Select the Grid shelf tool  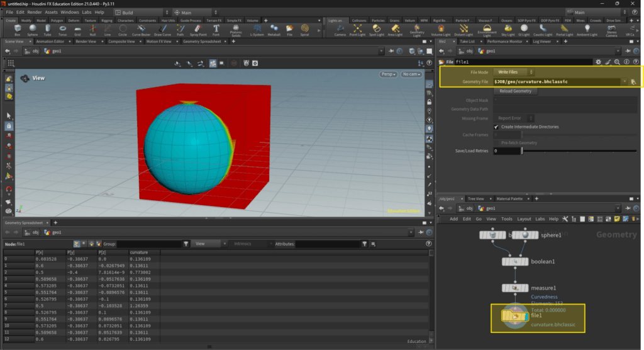[77, 30]
